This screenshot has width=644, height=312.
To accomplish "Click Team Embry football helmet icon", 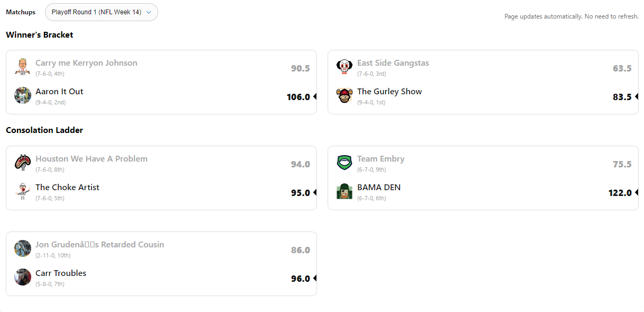I will coord(344,163).
